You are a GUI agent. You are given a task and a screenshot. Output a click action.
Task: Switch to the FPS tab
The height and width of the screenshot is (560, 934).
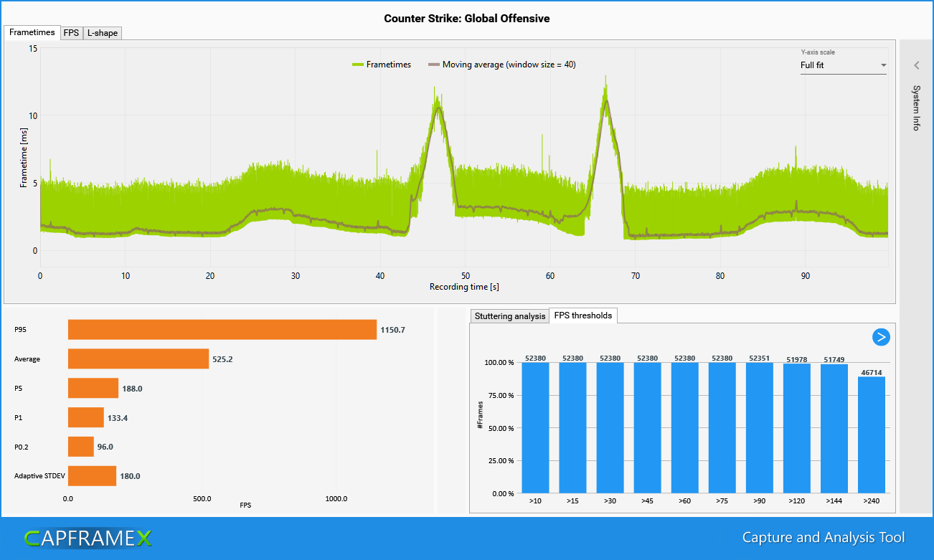(71, 32)
